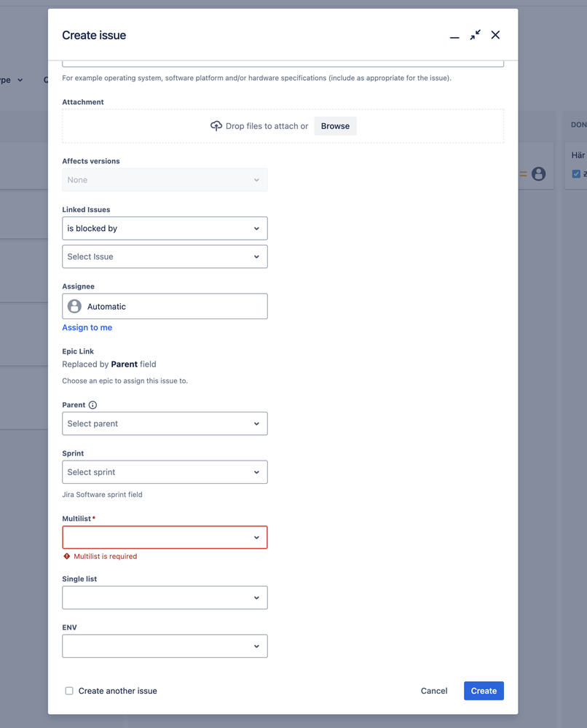Click the orange priority icon on background card
The width and height of the screenshot is (587, 728).
[x=523, y=174]
